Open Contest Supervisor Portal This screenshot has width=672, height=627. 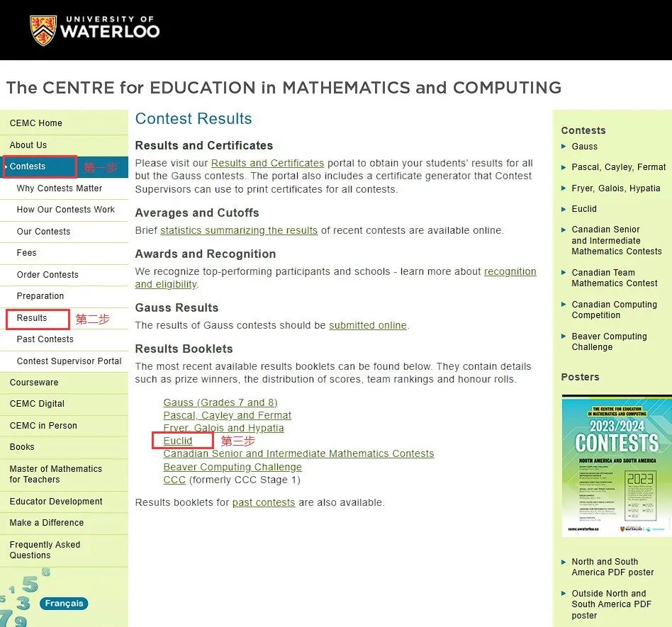[x=69, y=361]
